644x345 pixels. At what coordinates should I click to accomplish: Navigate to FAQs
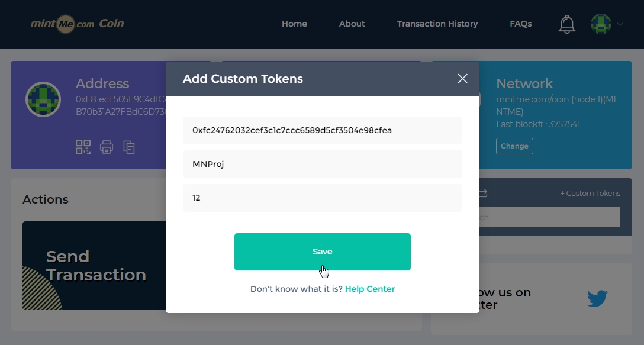521,24
